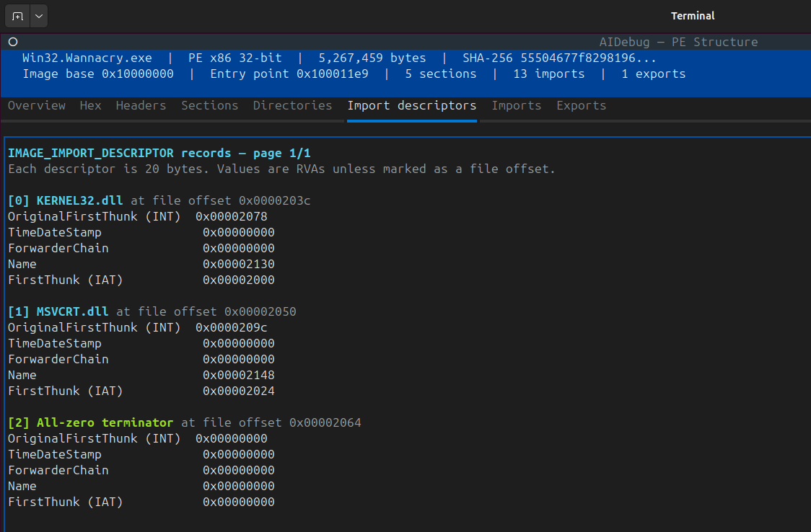811x532 pixels.
Task: Click Entry point 0x100011e9
Action: pyautogui.click(x=289, y=74)
